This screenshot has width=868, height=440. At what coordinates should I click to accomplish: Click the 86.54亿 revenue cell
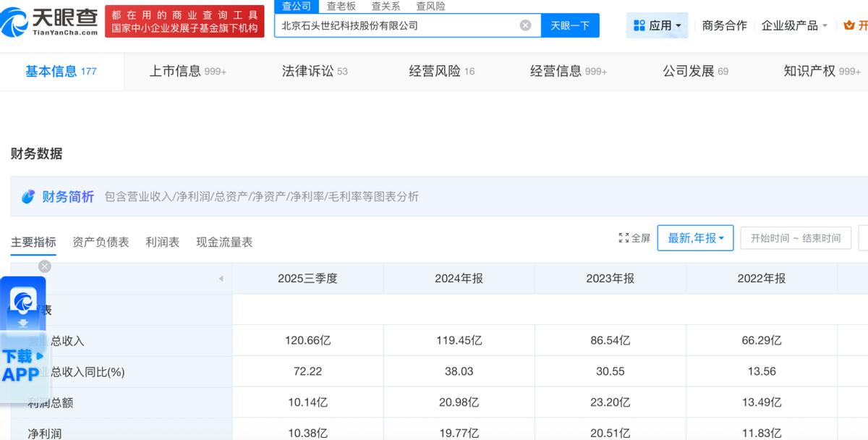610,340
